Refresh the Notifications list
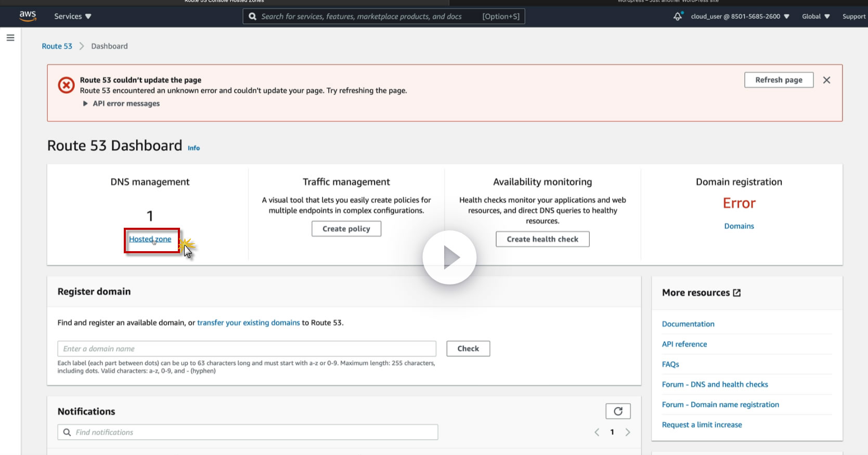This screenshot has width=868, height=455. click(618, 411)
